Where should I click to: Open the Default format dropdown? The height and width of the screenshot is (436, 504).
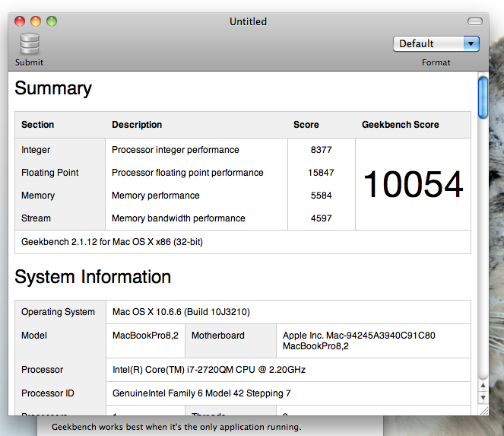click(436, 44)
